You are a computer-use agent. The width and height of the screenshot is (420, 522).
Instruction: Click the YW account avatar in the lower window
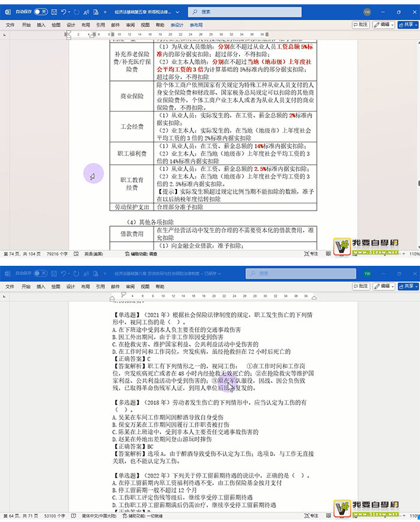click(367, 274)
